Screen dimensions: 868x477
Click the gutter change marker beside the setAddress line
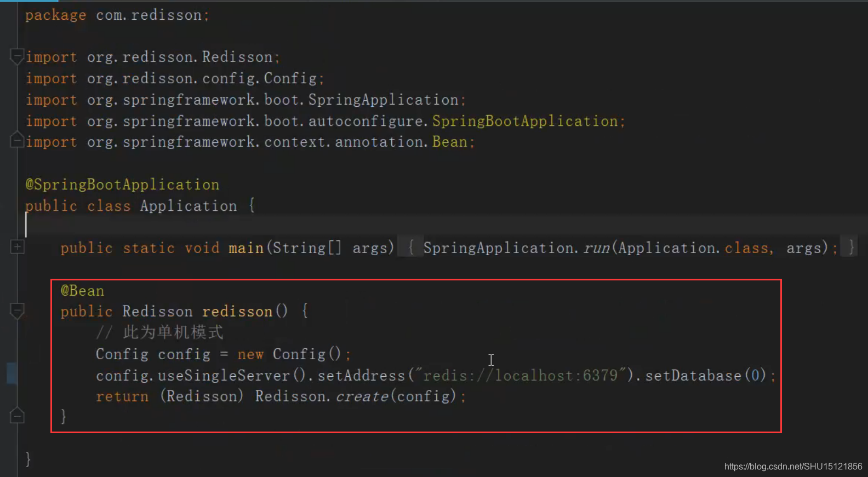12,373
